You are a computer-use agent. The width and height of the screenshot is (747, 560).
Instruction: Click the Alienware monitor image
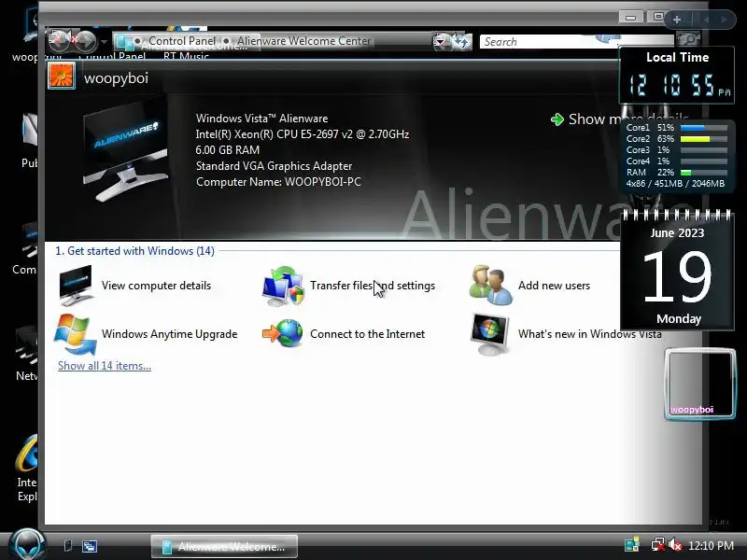pos(126,151)
